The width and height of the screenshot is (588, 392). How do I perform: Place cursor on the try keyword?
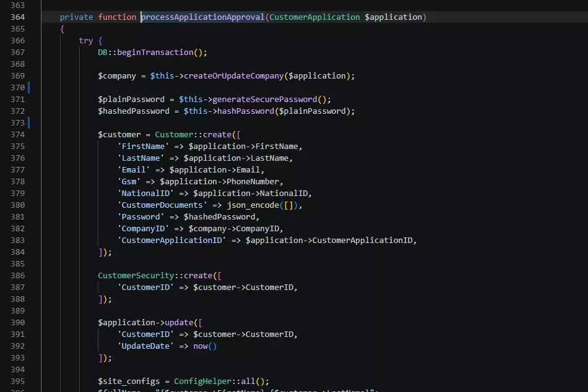pos(86,40)
